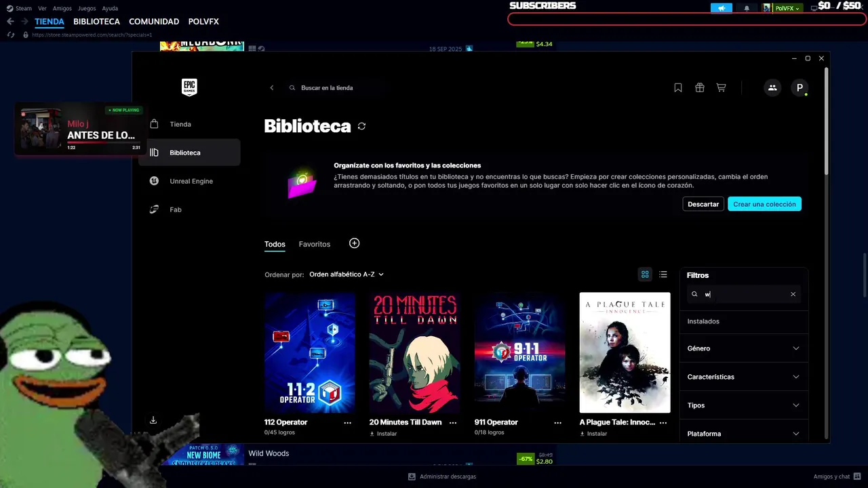Open Juegos menu in Steam

click(87, 8)
